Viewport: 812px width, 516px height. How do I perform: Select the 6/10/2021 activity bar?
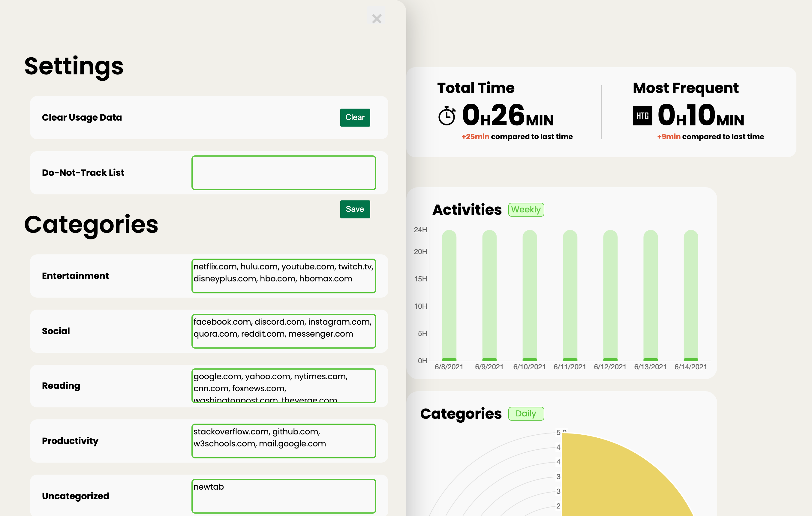(529, 295)
